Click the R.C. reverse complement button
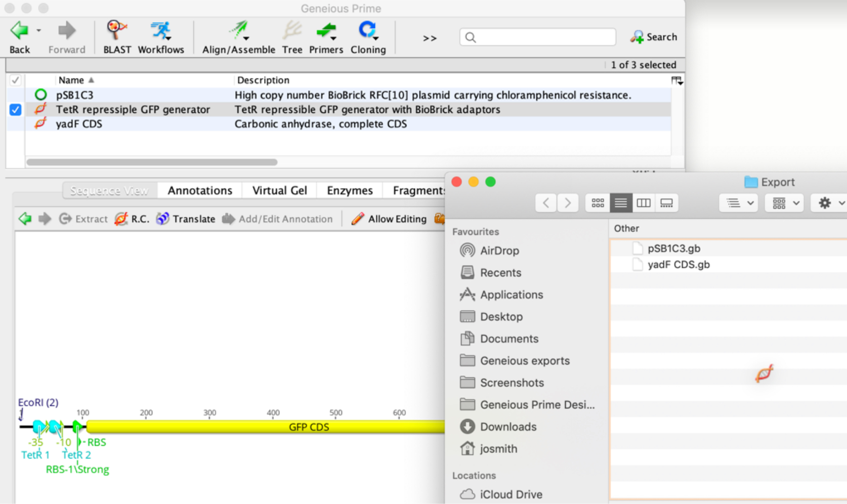The width and height of the screenshot is (847, 504). coord(132,219)
